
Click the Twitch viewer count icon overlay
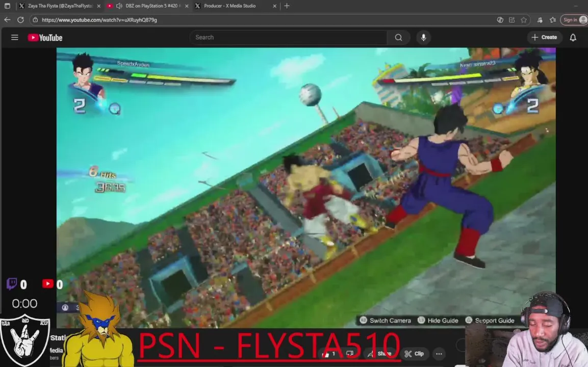tap(12, 284)
